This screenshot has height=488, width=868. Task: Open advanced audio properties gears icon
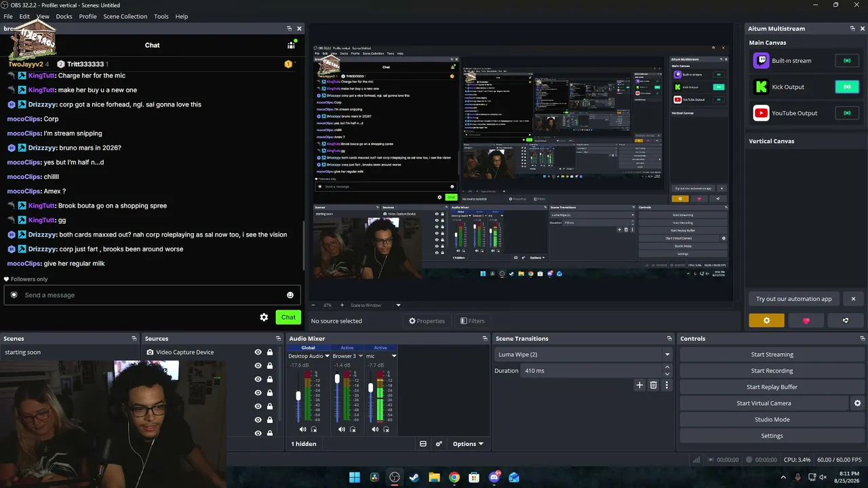click(x=439, y=444)
